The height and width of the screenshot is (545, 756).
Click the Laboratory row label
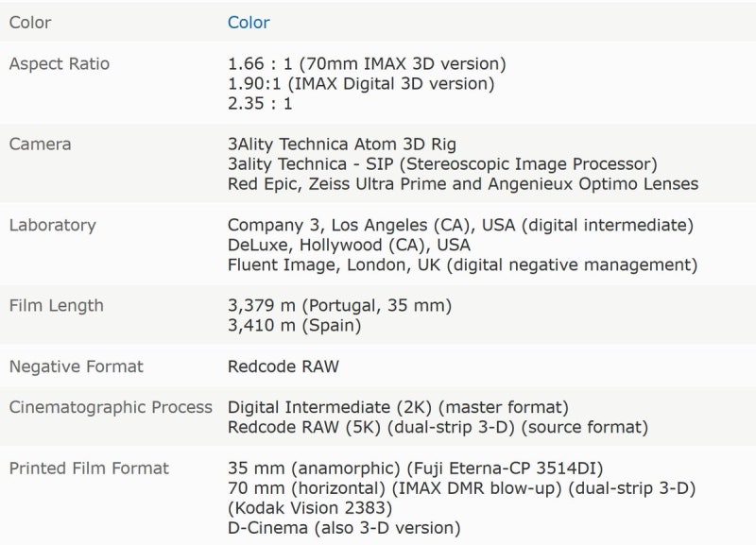[53, 225]
